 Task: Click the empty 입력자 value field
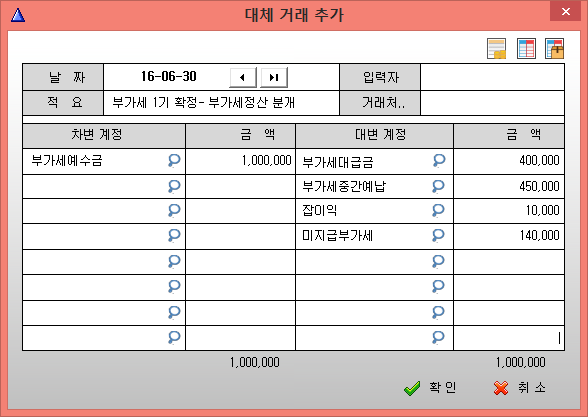(492, 77)
